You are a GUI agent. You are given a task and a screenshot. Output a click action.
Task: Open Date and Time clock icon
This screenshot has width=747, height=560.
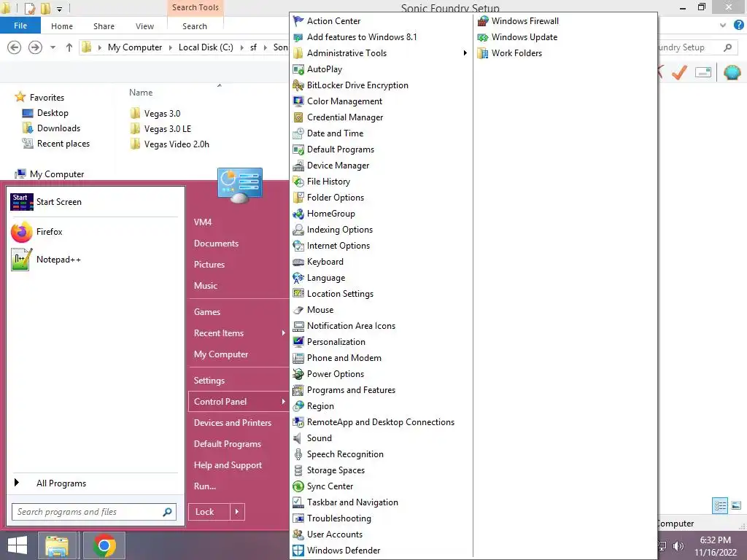[298, 133]
